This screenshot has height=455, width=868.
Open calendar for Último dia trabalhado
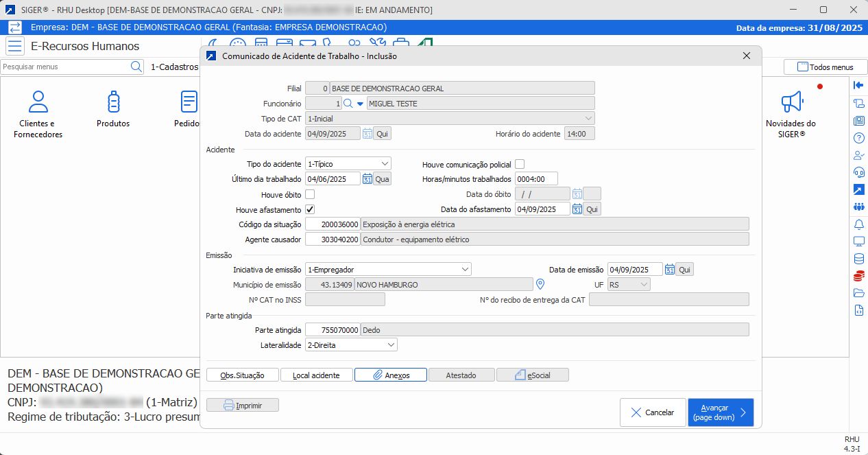(x=367, y=179)
